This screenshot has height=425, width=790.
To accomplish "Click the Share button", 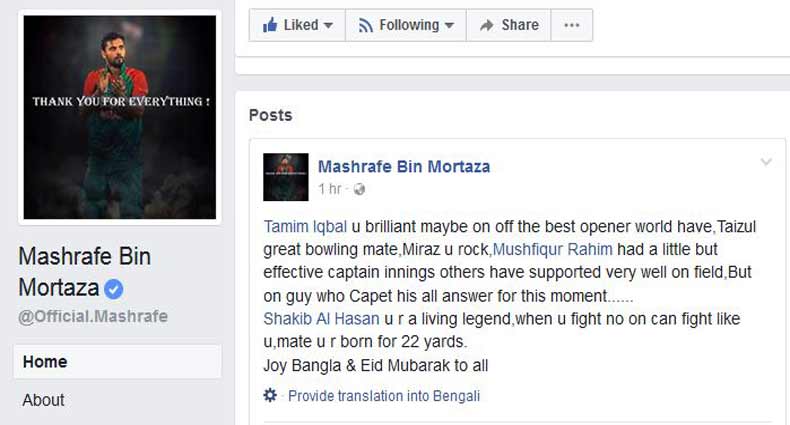I will click(x=509, y=25).
